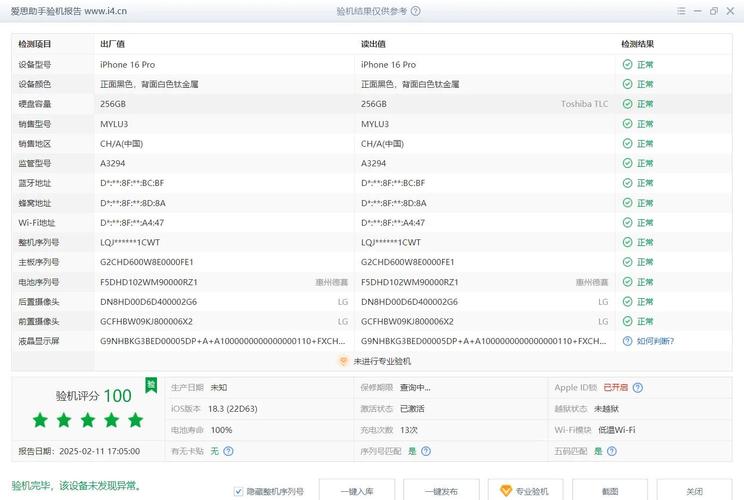Click the 出厂值 MYLU3 sales model cell
Image resolution: width=744 pixels, height=500 pixels.
point(114,124)
